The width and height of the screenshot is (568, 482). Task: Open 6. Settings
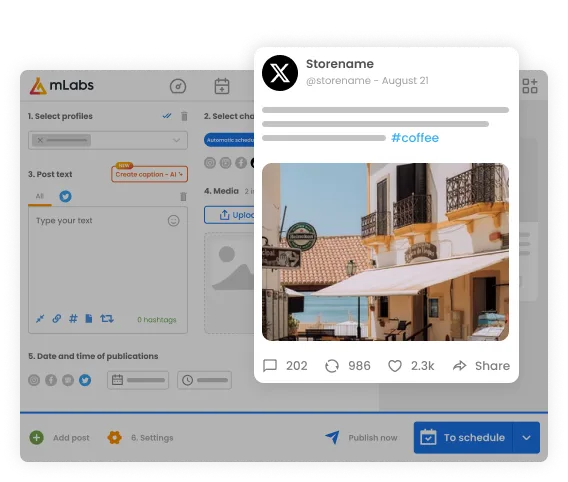(152, 438)
